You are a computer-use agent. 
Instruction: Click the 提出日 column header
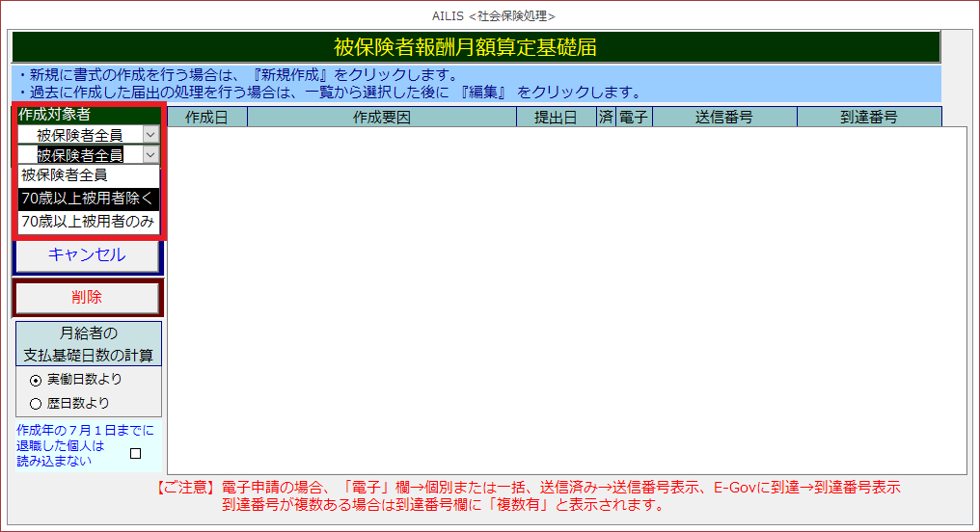[556, 118]
